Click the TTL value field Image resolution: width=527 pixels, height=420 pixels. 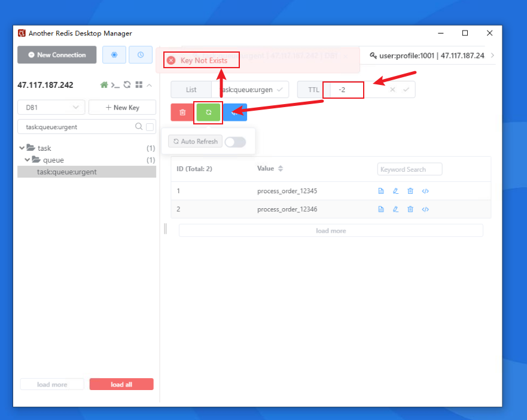[355, 90]
